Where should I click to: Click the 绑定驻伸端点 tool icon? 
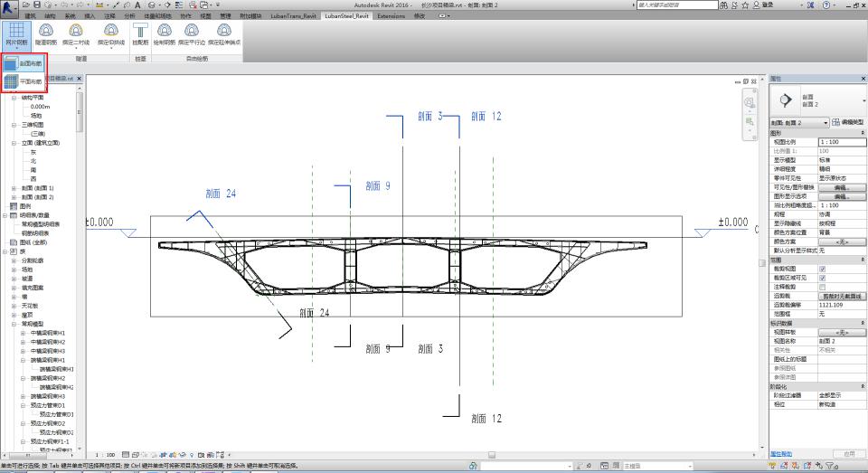(223, 33)
